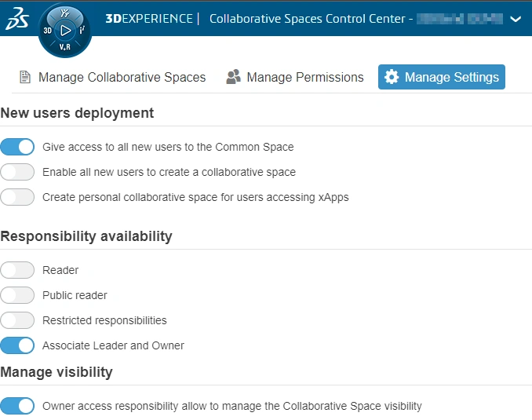Toggle the Public reader responsibility
The width and height of the screenshot is (532, 420).
[x=17, y=295]
